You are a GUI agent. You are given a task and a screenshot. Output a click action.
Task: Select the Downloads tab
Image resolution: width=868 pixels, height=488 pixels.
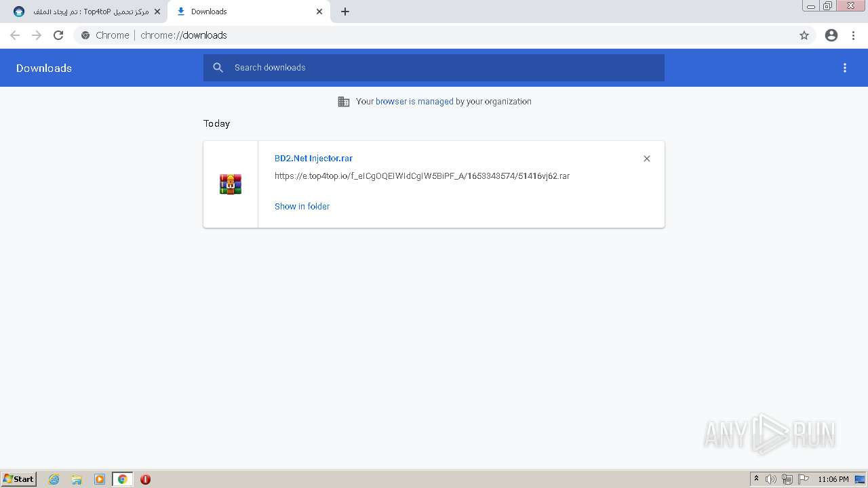[x=248, y=12]
